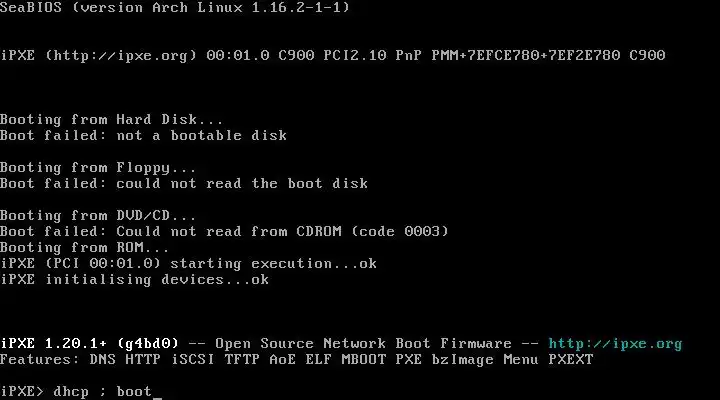720x400 pixels.
Task: Click 'Open Source Network Boot Firmware' text
Action: [363, 343]
